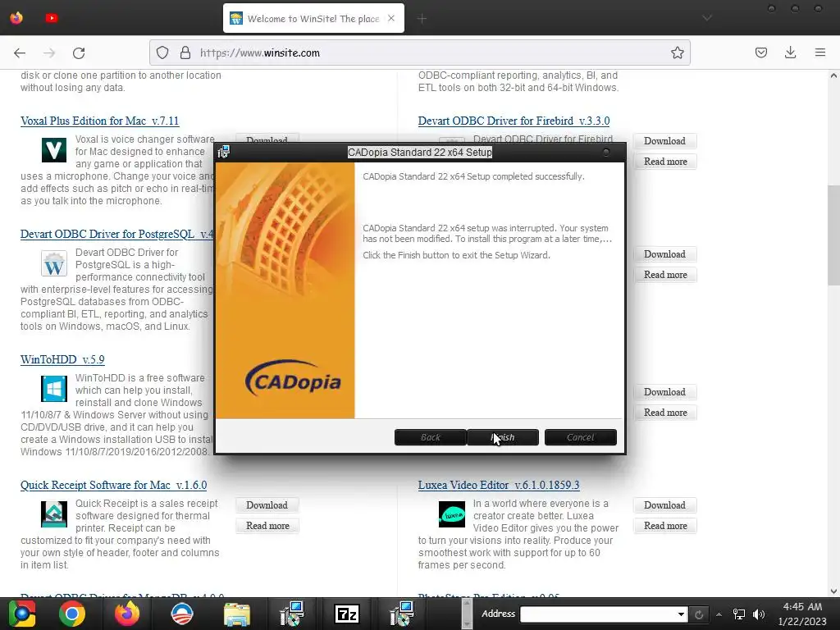Download Quick Receipt Software for Mac
The image size is (840, 630).
267,505
